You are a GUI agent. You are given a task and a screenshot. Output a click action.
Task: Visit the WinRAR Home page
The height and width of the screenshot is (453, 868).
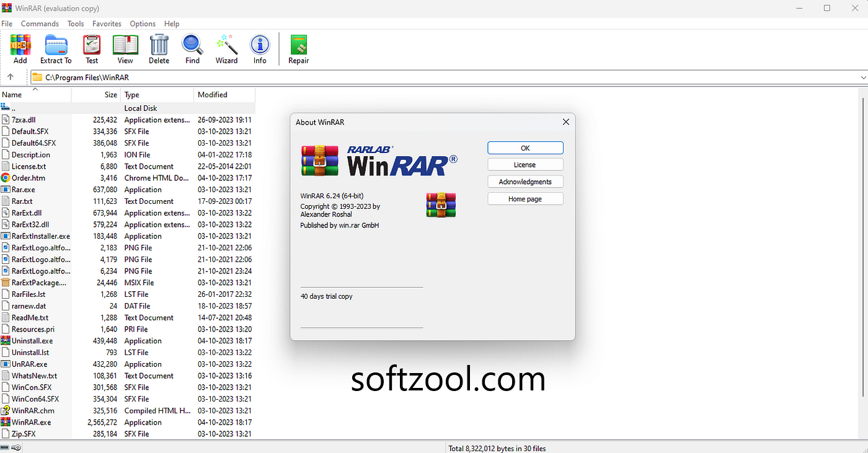(x=525, y=198)
